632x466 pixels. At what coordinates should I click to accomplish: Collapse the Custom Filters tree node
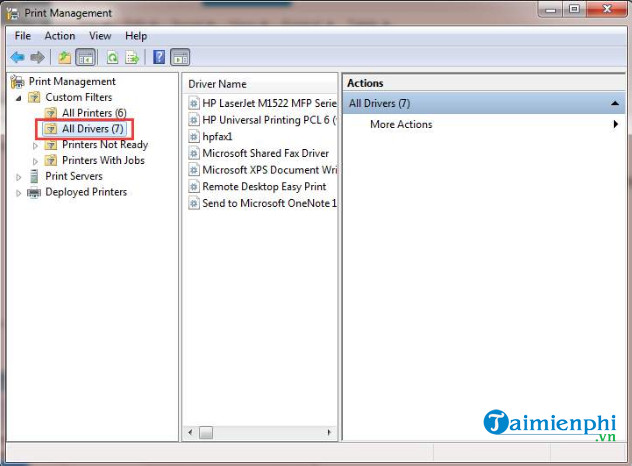(19, 98)
